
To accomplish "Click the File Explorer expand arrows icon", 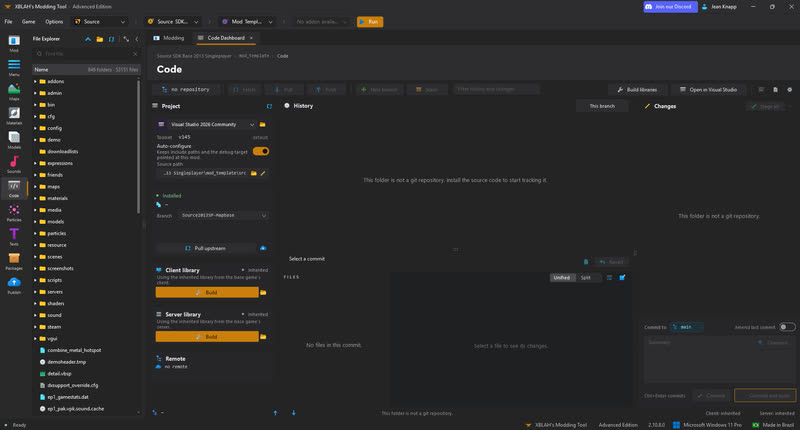I will point(126,39).
